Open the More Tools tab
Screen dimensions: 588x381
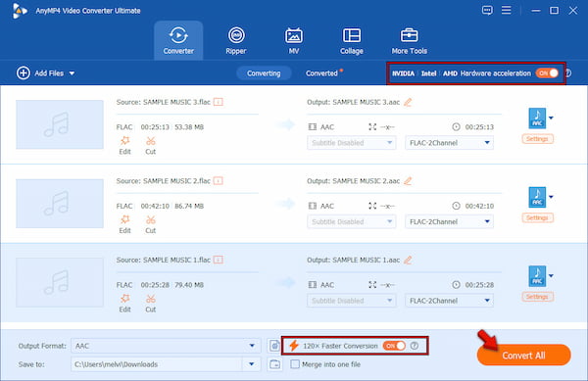(x=409, y=40)
